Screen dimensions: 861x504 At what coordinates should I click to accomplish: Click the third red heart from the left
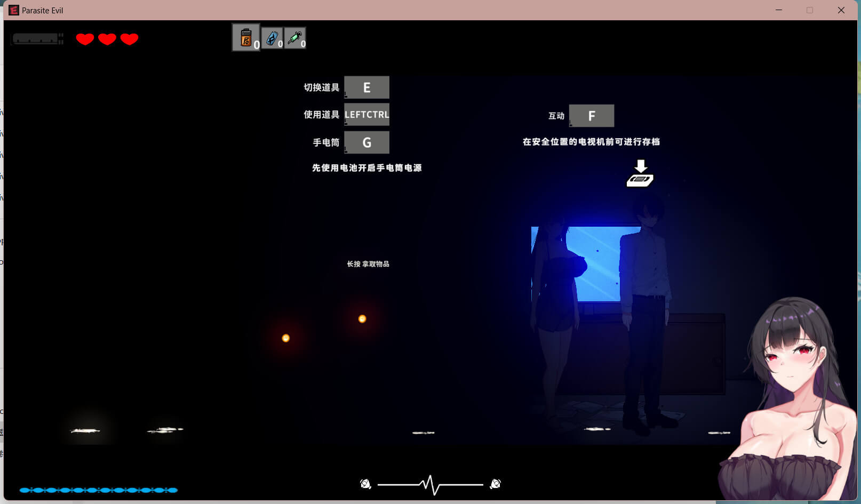coord(129,39)
